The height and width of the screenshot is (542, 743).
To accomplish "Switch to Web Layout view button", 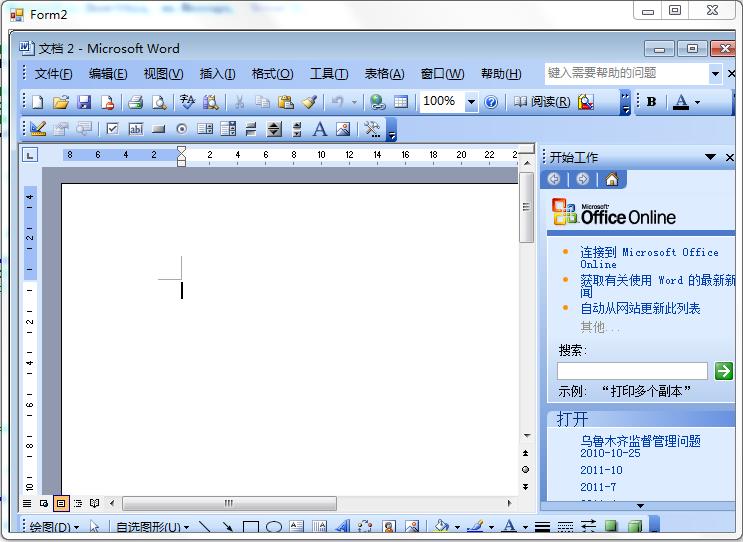I will click(44, 503).
